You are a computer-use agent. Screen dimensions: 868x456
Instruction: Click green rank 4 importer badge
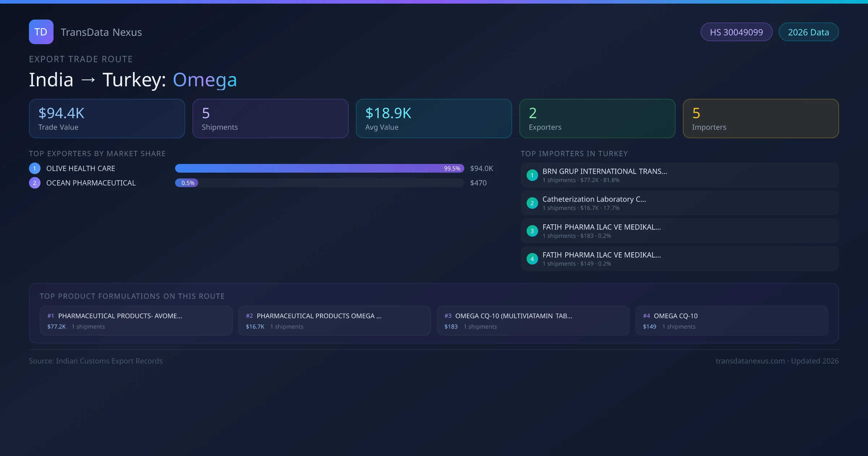click(x=532, y=259)
